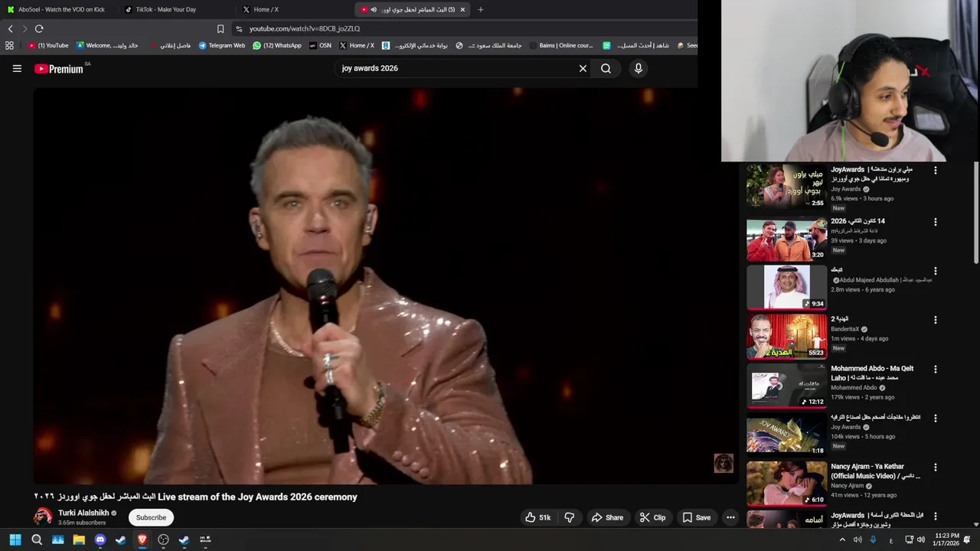Open Brave browser icon in taskbar
This screenshot has width=980, height=551.
[142, 540]
